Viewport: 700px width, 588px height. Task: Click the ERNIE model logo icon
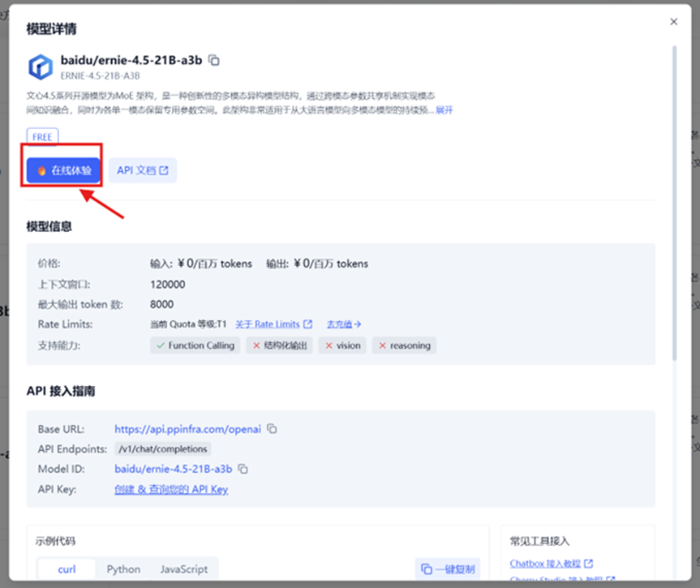pos(41,67)
